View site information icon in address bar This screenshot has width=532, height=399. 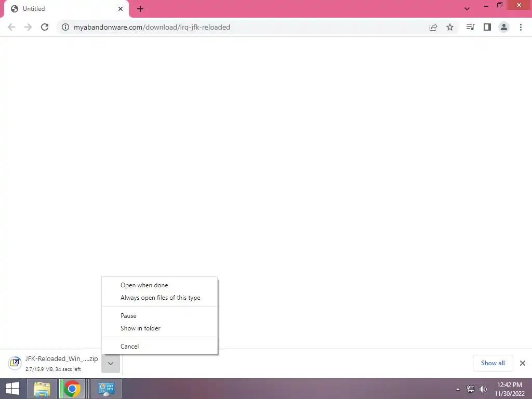pos(65,27)
